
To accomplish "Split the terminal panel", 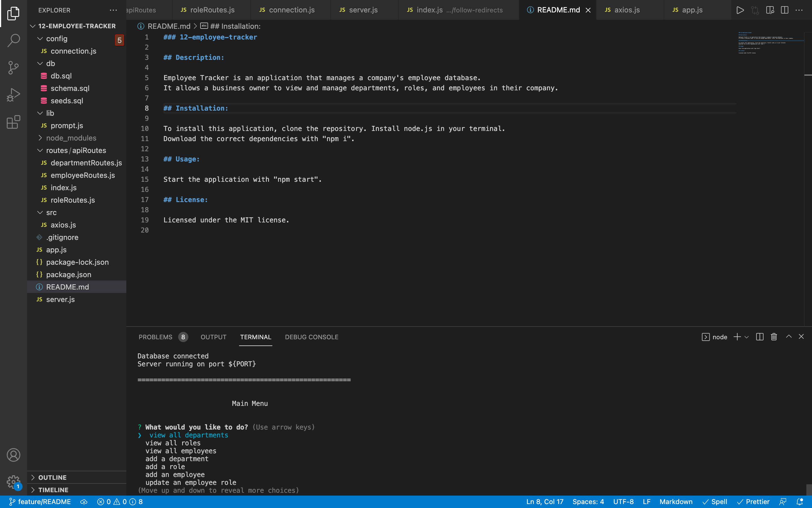I will coord(760,337).
